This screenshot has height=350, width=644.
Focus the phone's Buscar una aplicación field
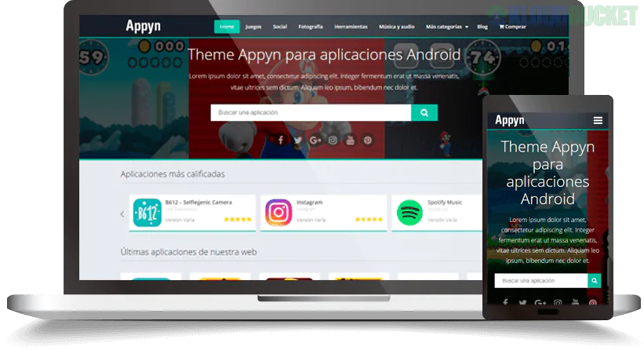pyautogui.click(x=541, y=281)
